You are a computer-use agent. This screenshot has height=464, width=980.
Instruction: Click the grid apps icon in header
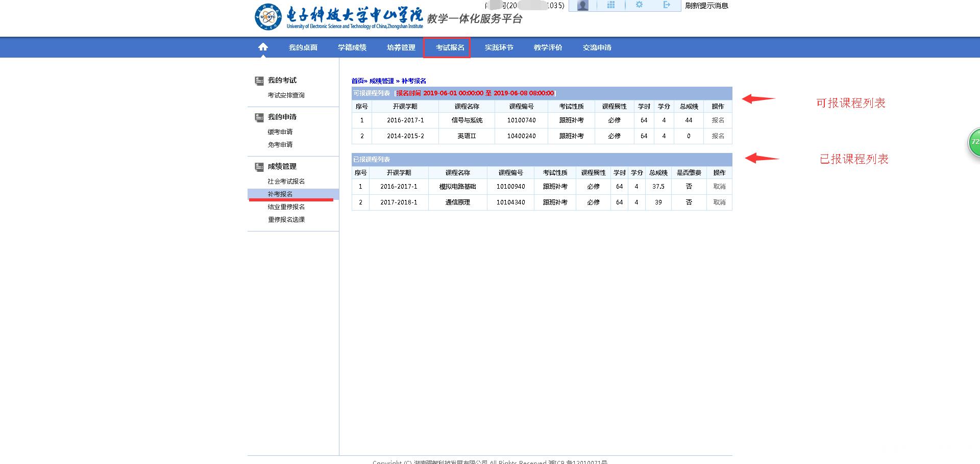(610, 5)
